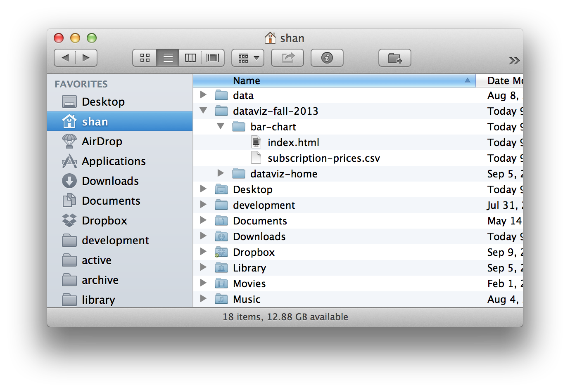Open the Share menu in the toolbar
570x392 pixels.
click(287, 58)
